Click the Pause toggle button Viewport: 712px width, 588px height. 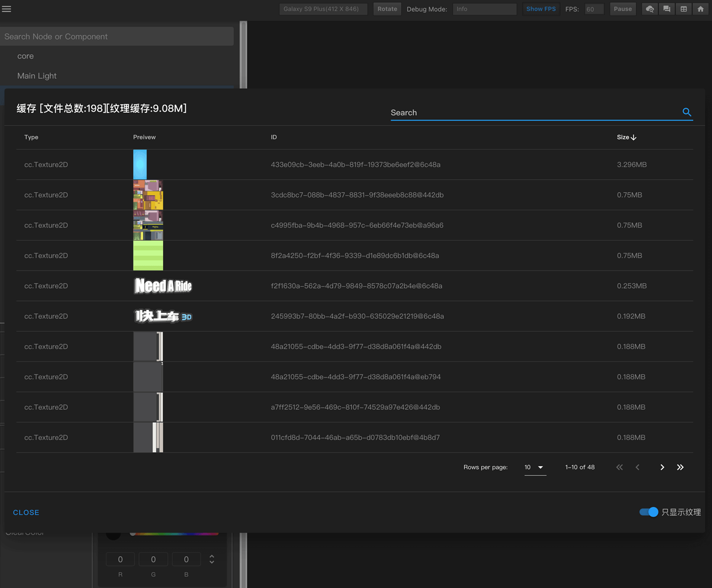[x=623, y=9]
